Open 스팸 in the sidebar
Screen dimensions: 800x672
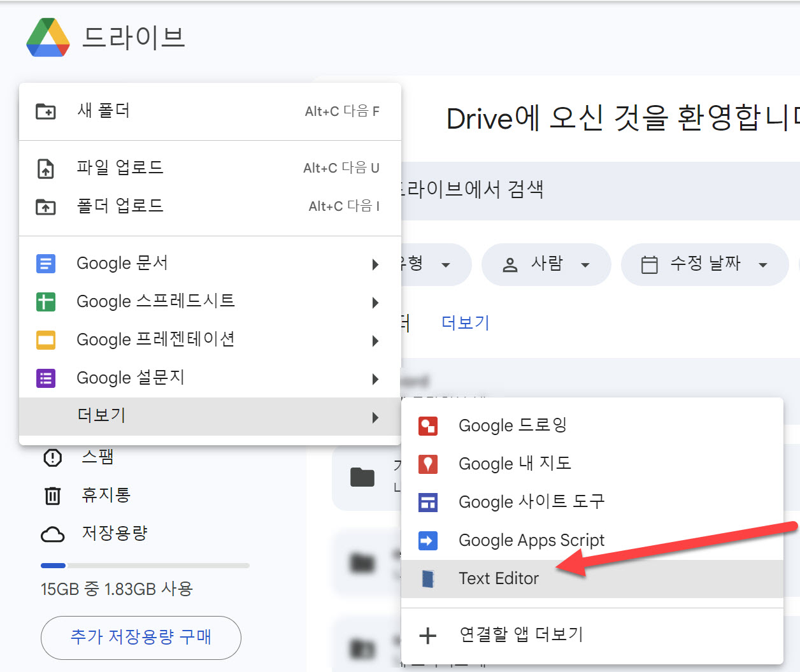[x=97, y=457]
